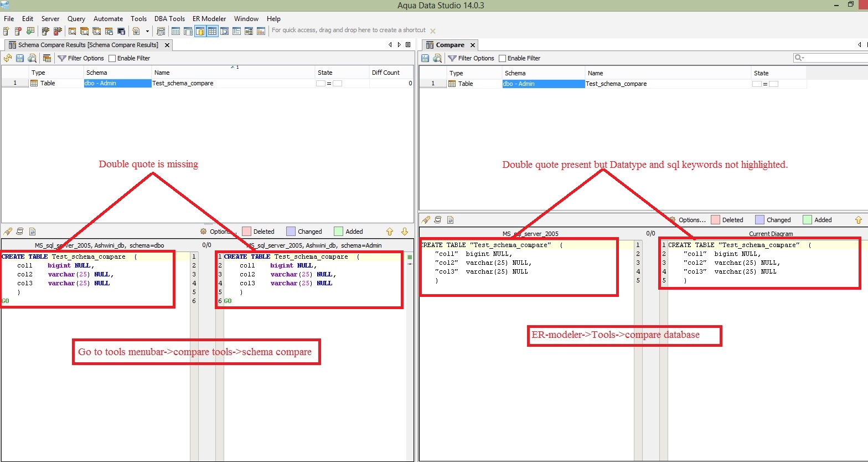Open the dropdown arrow next to the script icon

(148, 31)
